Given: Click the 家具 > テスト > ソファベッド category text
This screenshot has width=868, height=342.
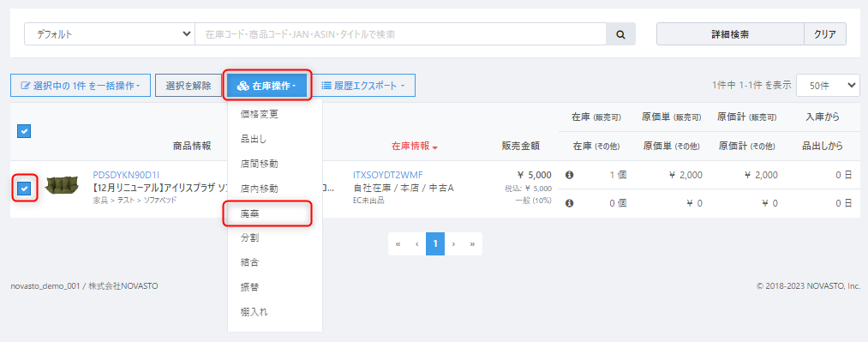Looking at the screenshot, I should point(135,200).
